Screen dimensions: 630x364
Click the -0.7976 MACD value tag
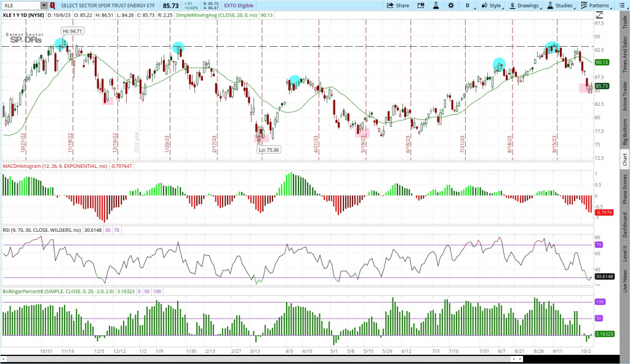pyautogui.click(x=604, y=213)
